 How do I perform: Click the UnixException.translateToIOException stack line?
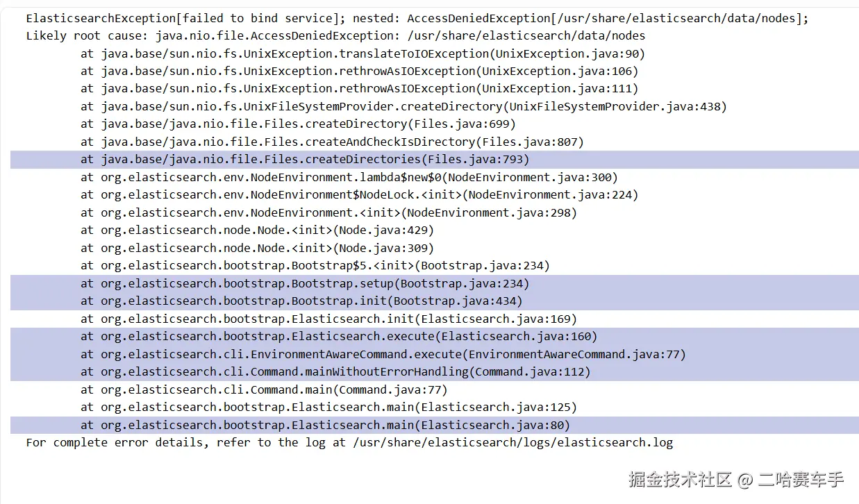[362, 53]
